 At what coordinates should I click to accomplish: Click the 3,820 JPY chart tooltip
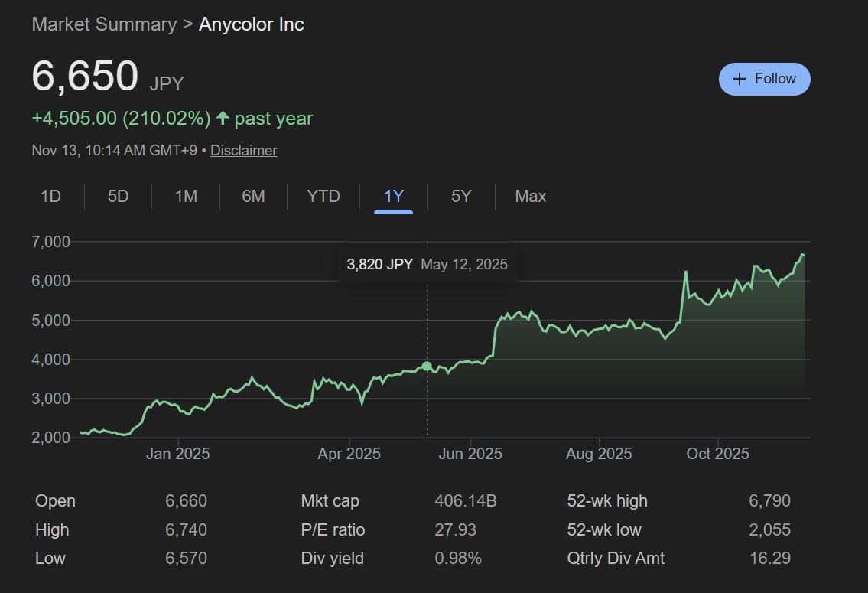[x=427, y=265]
